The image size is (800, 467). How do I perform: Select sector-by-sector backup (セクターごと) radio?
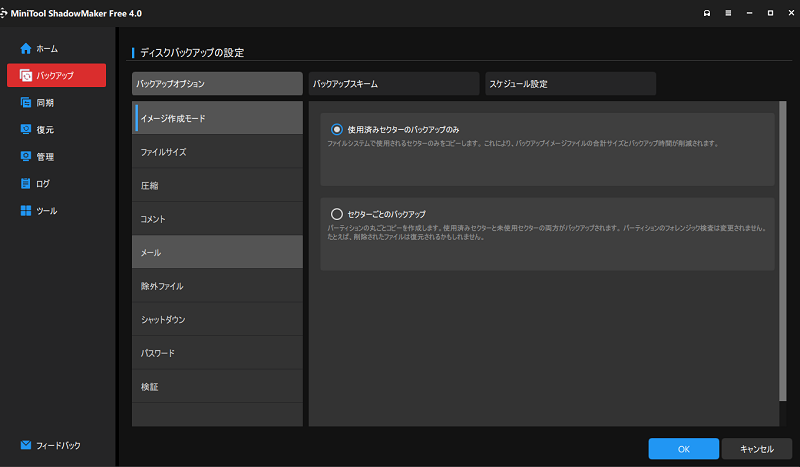pos(337,214)
